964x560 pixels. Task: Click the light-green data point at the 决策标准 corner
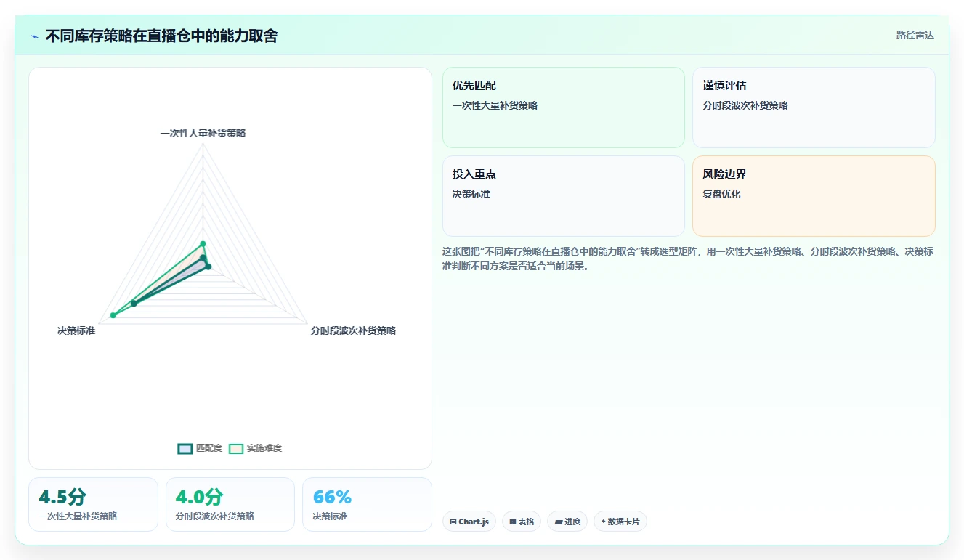pyautogui.click(x=113, y=315)
